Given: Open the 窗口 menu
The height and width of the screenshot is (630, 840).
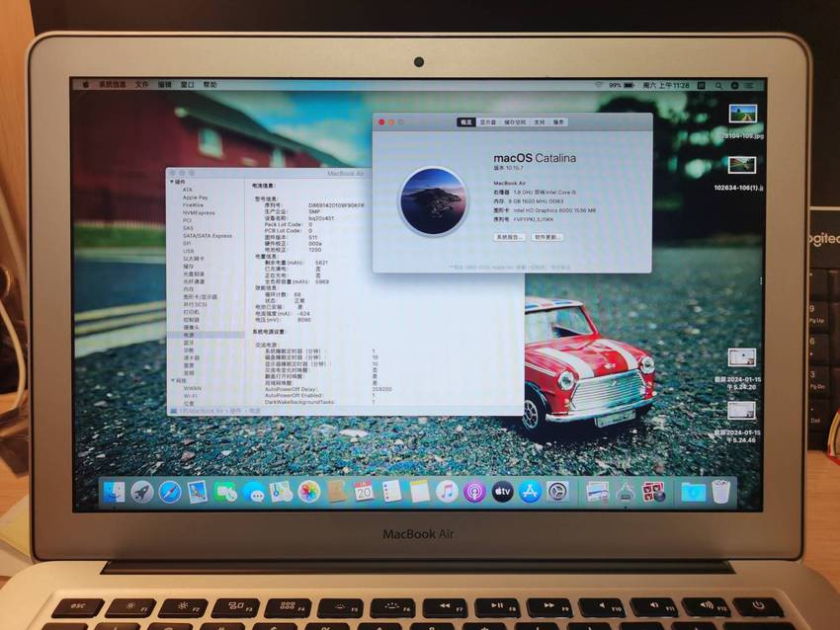Looking at the screenshot, I should click(187, 85).
